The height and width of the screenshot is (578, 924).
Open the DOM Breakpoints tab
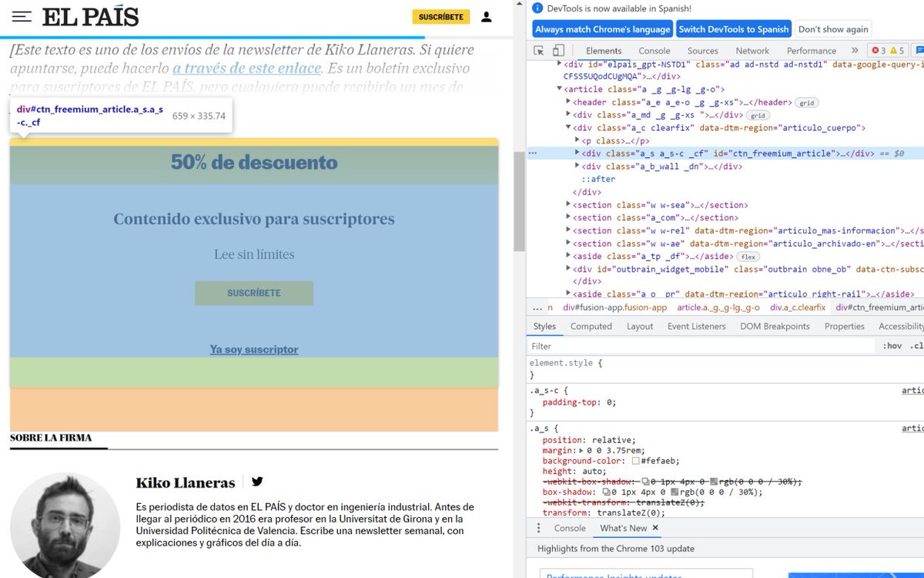click(x=775, y=326)
